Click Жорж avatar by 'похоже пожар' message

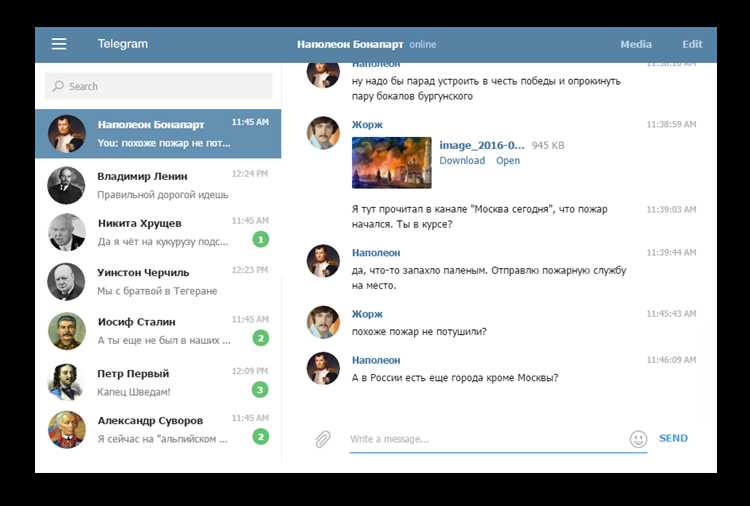[x=323, y=322]
